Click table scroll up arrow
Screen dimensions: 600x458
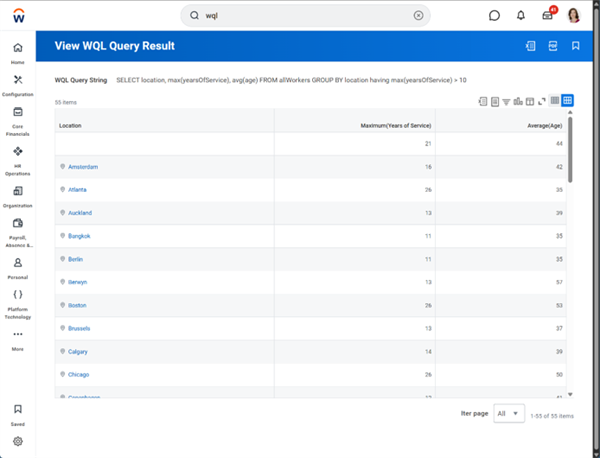pyautogui.click(x=570, y=112)
